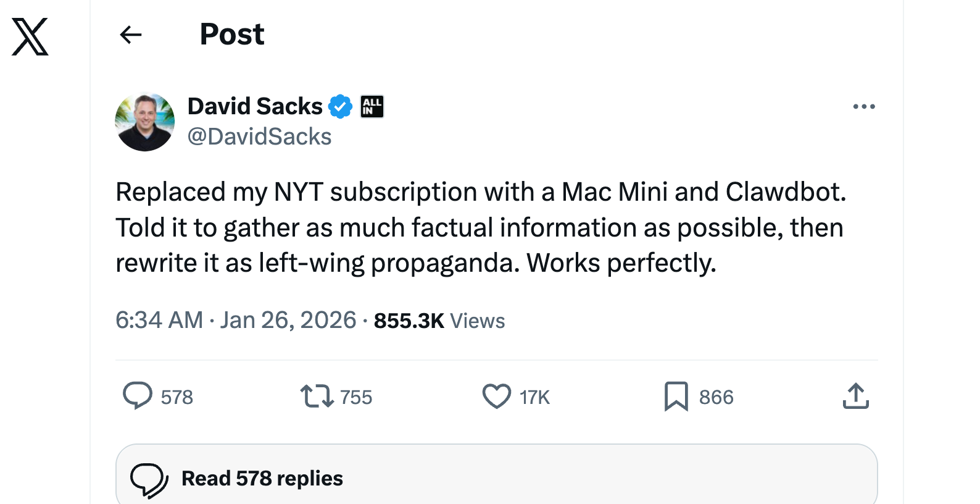This screenshot has width=980, height=504.
Task: Click the 6:34 AM Jan 26, 2026 timestamp
Action: pyautogui.click(x=236, y=320)
